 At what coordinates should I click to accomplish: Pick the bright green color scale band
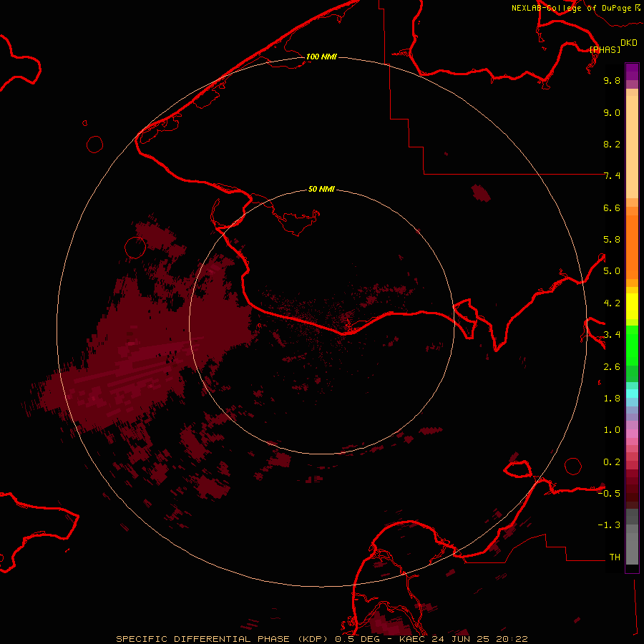(x=632, y=345)
